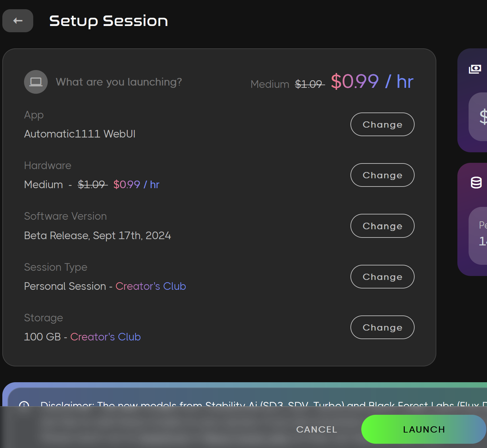This screenshot has width=487, height=448.
Task: Change the Software Version from Beta Release
Action: 382,226
